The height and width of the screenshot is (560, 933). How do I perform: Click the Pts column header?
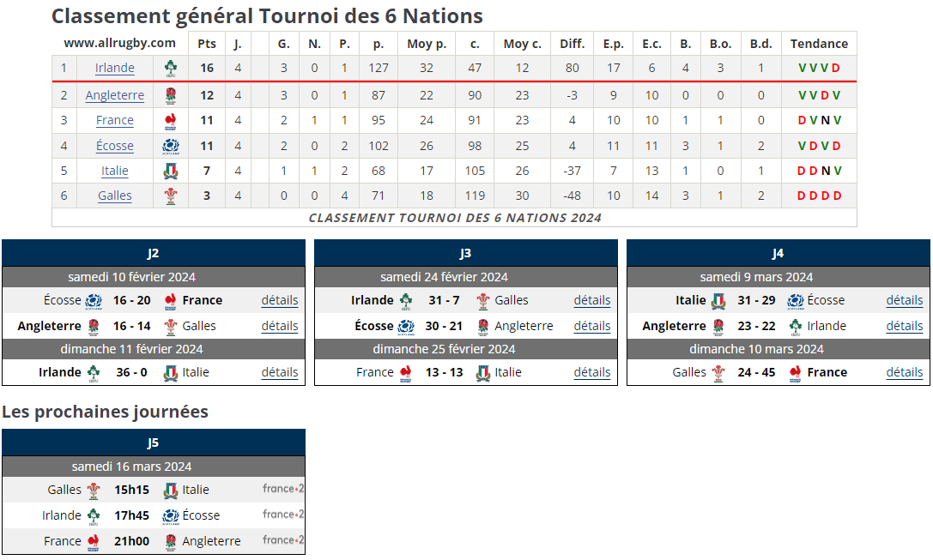pyautogui.click(x=207, y=44)
